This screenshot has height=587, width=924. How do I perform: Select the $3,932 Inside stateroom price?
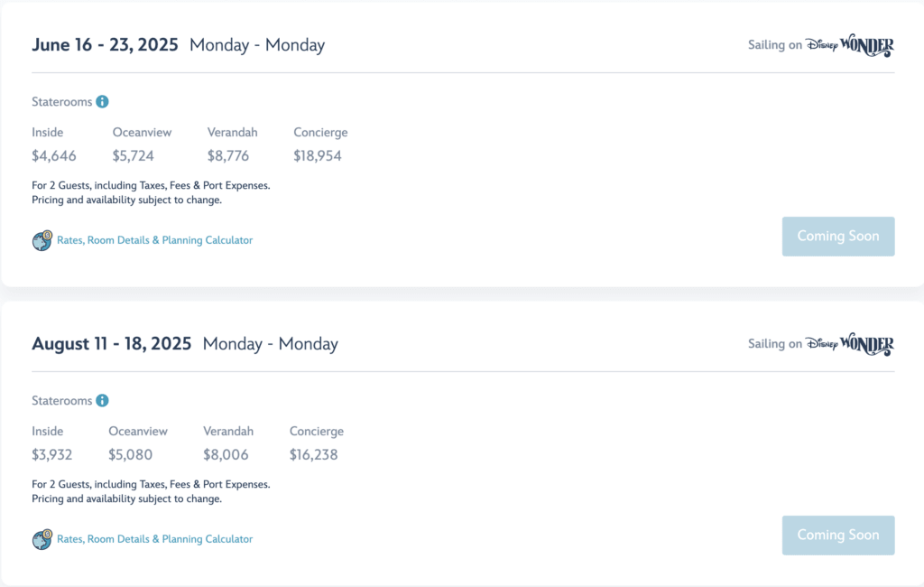point(52,455)
